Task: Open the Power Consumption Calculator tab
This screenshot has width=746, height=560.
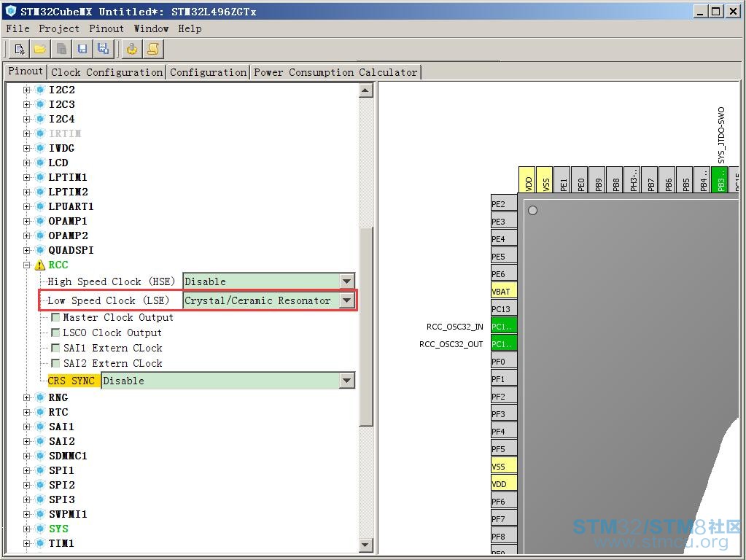Action: pyautogui.click(x=336, y=72)
